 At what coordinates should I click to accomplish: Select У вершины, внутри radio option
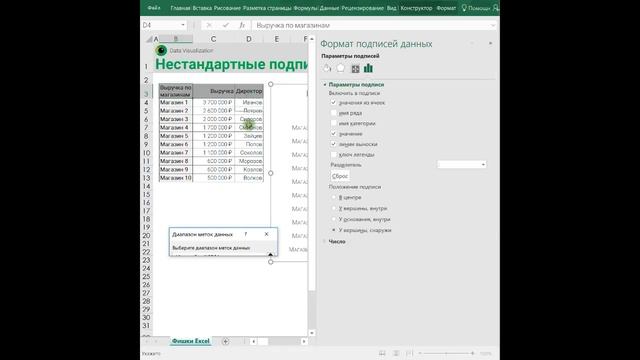(333, 208)
